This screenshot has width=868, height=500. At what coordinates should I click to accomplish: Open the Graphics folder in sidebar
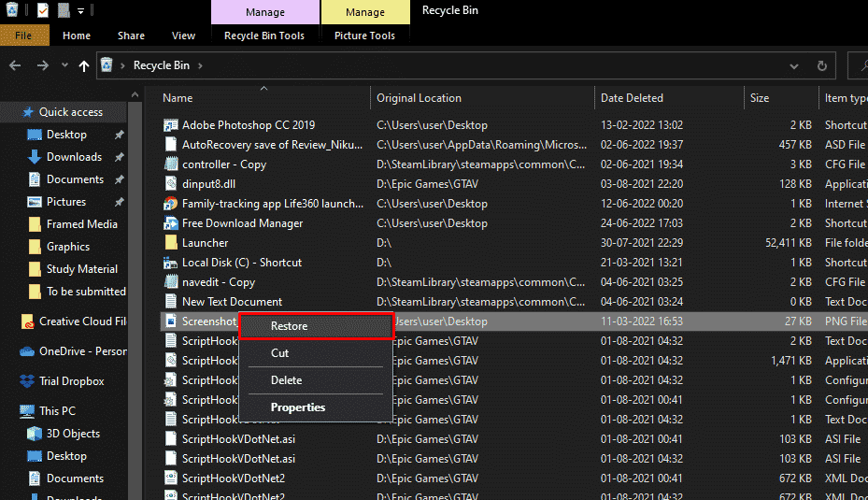[x=68, y=247]
